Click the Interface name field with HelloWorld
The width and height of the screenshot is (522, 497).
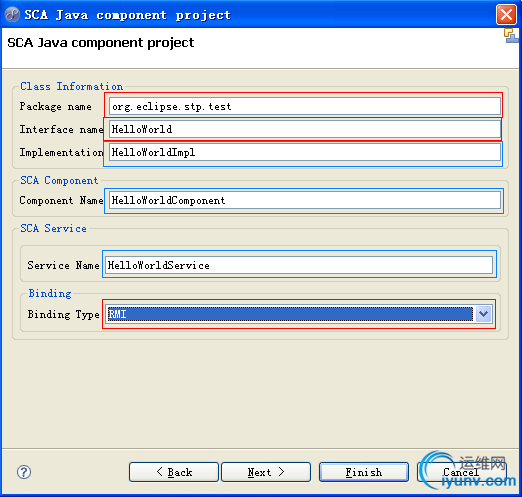click(305, 129)
